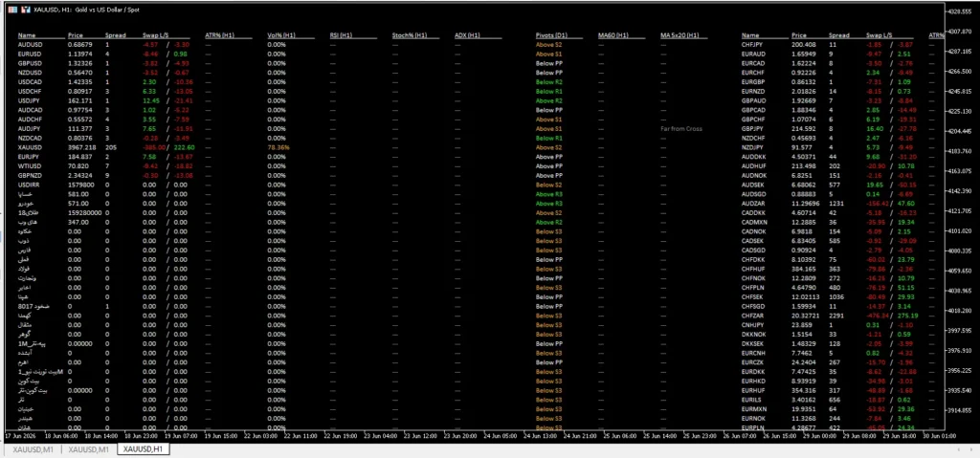Viewport: 980px width, 458px height.
Task: Click the 78.36% volume value
Action: (278, 147)
